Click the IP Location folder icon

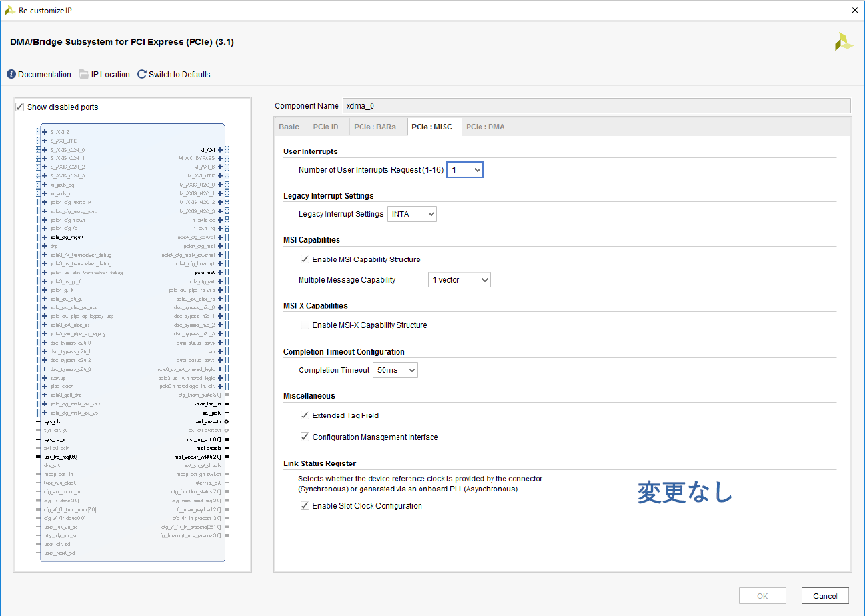pos(83,75)
